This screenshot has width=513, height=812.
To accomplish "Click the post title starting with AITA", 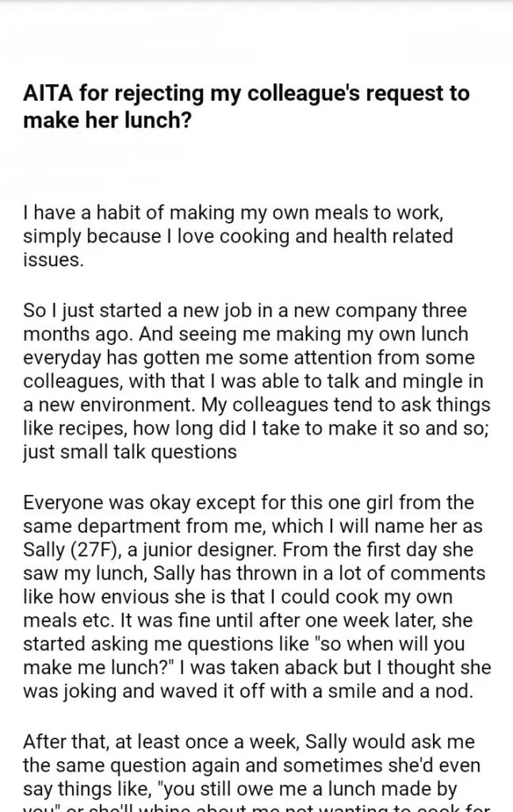I will (247, 107).
